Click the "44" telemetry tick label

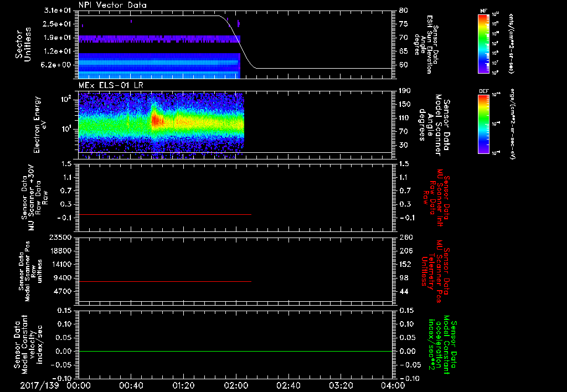[x=404, y=291]
